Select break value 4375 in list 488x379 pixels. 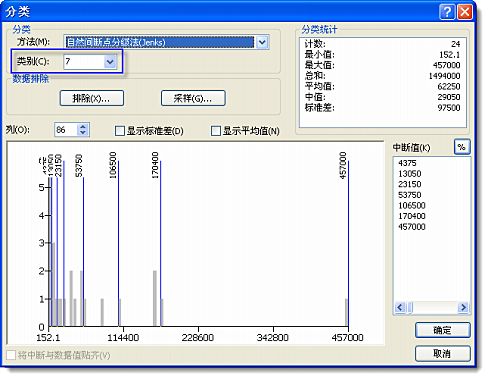pos(407,163)
